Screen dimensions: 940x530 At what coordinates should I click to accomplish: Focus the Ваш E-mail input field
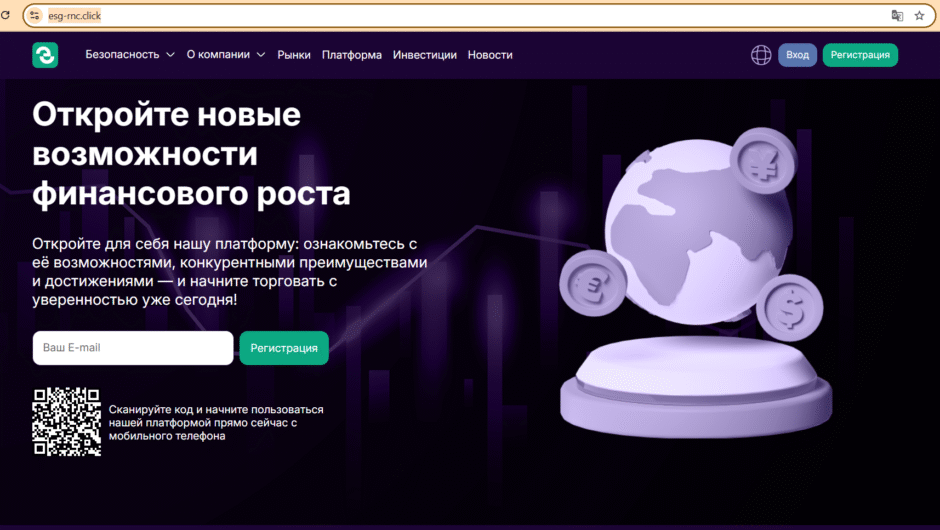(133, 348)
